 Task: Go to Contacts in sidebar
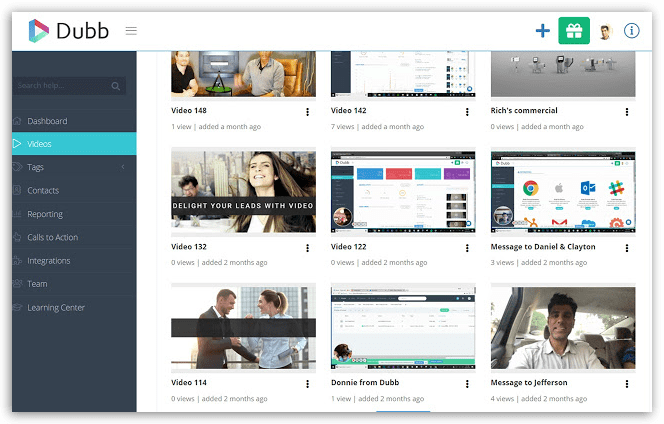pos(43,190)
